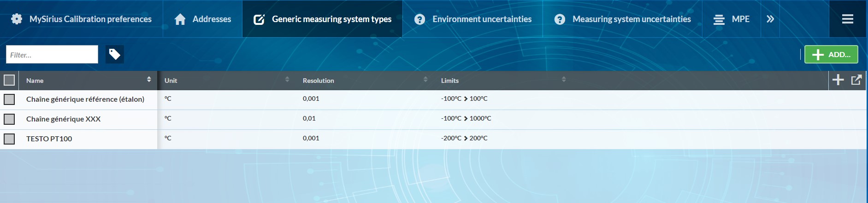Image resolution: width=868 pixels, height=203 pixels.
Task: Check the Chaîne générique XXX row
Action: [x=9, y=119]
